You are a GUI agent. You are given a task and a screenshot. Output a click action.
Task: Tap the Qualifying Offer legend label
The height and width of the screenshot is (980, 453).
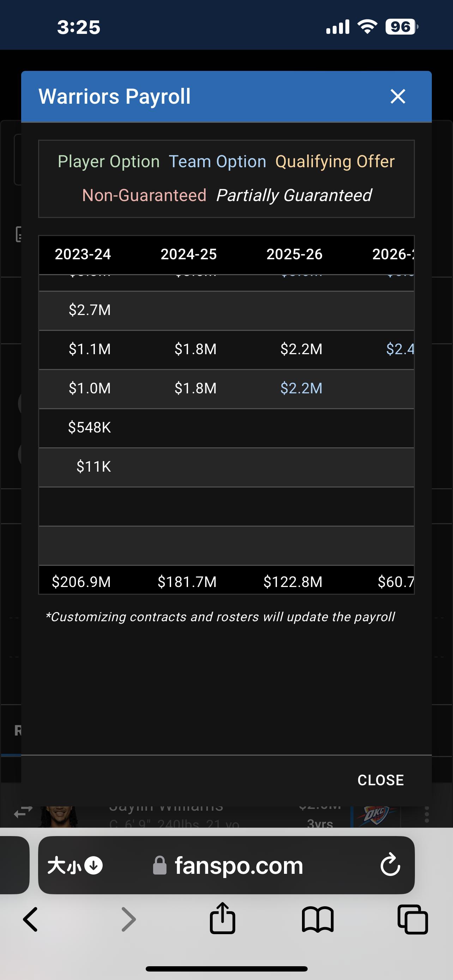pos(335,162)
